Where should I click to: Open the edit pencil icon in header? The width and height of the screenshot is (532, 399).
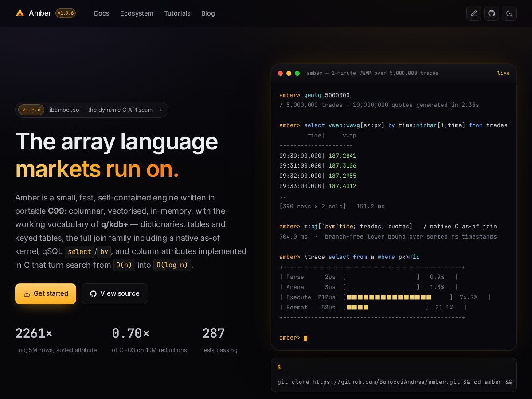pos(474,13)
